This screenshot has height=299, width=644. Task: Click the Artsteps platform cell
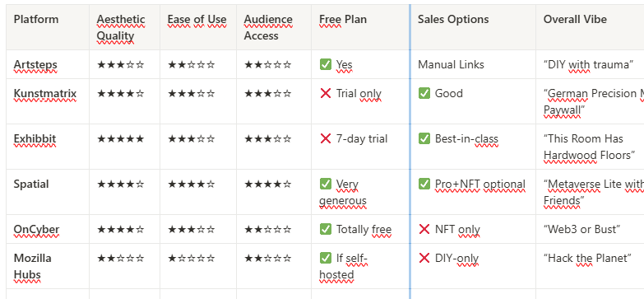point(48,64)
